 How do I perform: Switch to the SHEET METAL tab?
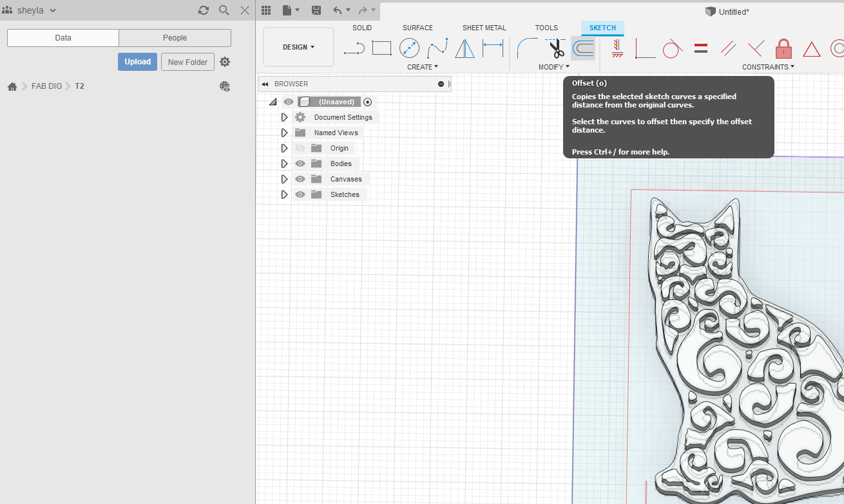coord(484,28)
